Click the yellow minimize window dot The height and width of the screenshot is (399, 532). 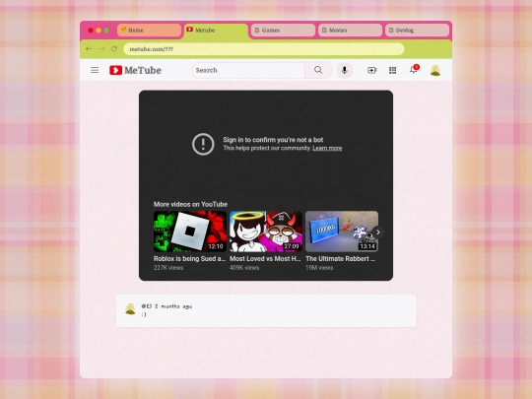point(99,31)
